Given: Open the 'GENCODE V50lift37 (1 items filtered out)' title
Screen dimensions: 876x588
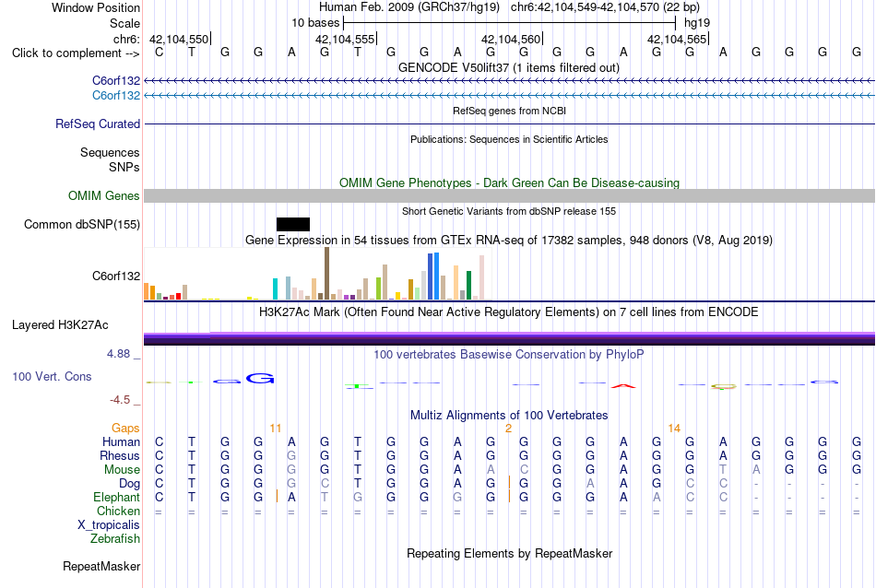Looking at the screenshot, I should [509, 67].
